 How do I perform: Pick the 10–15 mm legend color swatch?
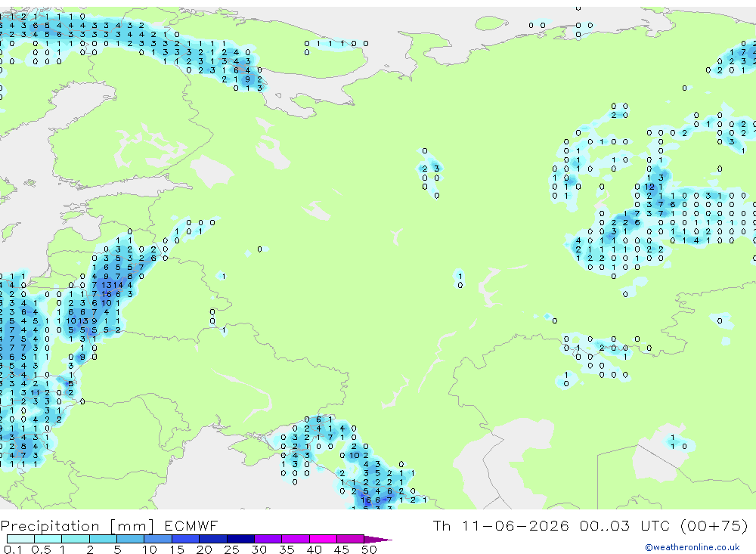click(158, 539)
